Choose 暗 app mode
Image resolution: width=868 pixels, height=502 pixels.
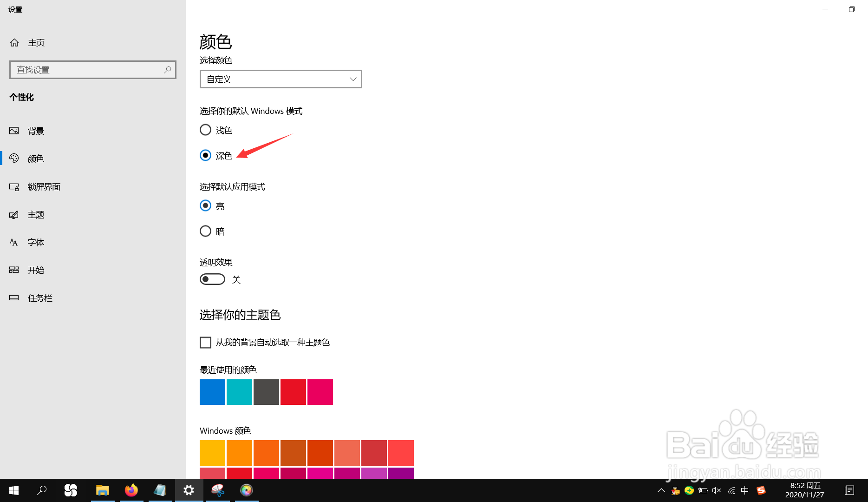212,231
